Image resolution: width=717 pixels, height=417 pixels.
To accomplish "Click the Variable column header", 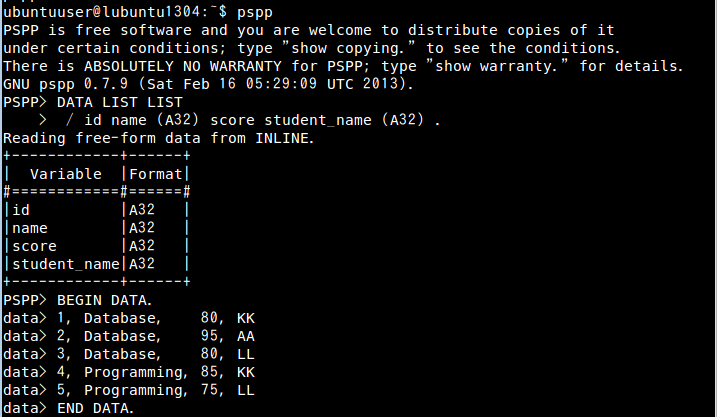I will (65, 174).
